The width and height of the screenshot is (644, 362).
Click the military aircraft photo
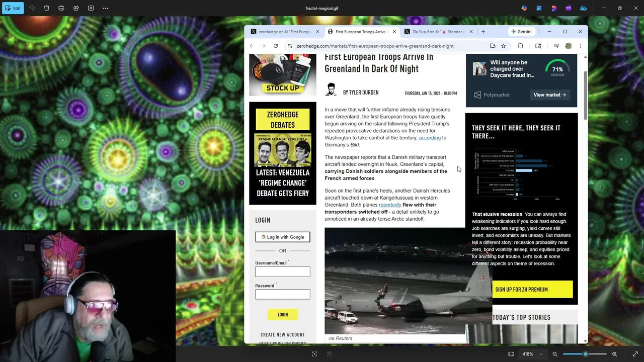pyautogui.click(x=408, y=281)
